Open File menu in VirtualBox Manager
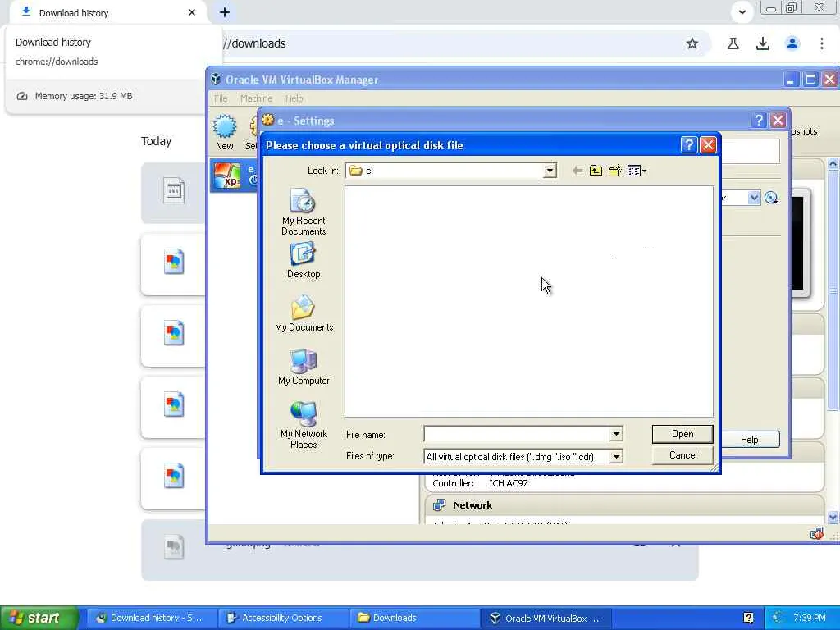840x630 pixels. coord(221,98)
